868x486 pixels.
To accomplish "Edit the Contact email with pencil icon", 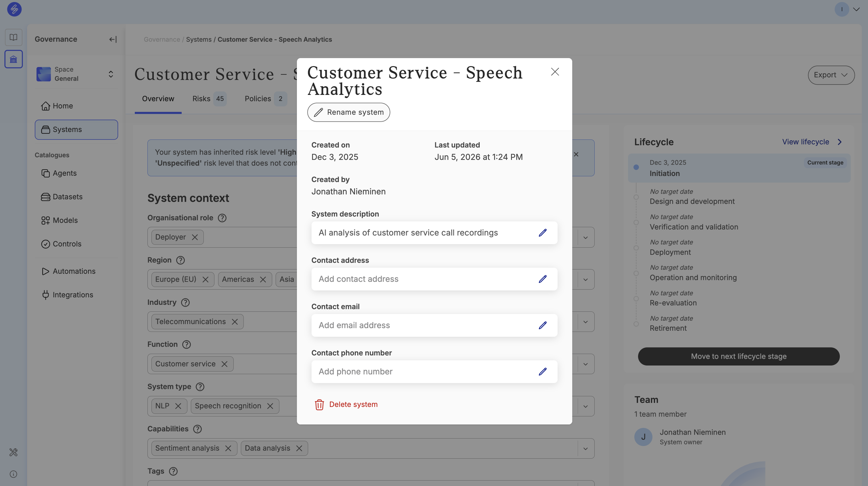I will point(543,325).
